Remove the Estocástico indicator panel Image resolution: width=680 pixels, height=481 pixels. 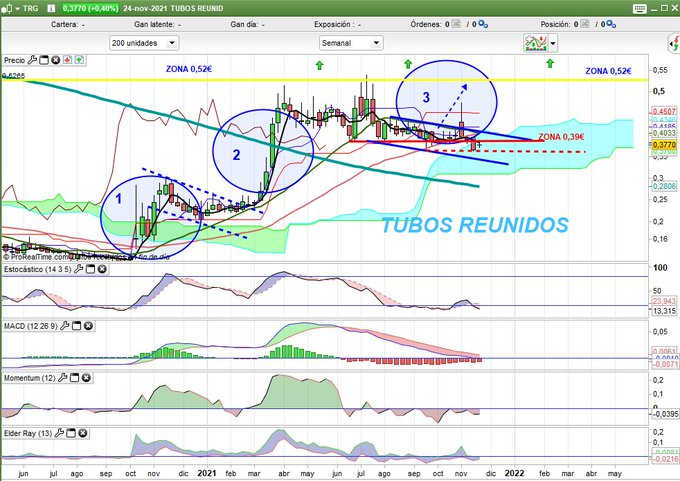coord(102,269)
